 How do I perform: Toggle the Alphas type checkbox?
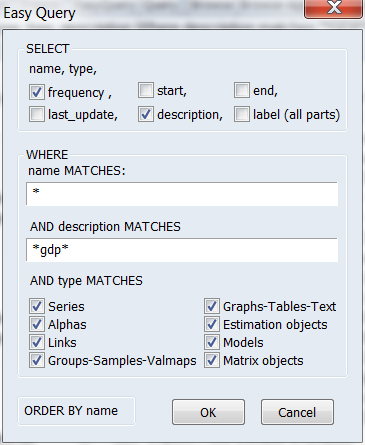pos(37,324)
